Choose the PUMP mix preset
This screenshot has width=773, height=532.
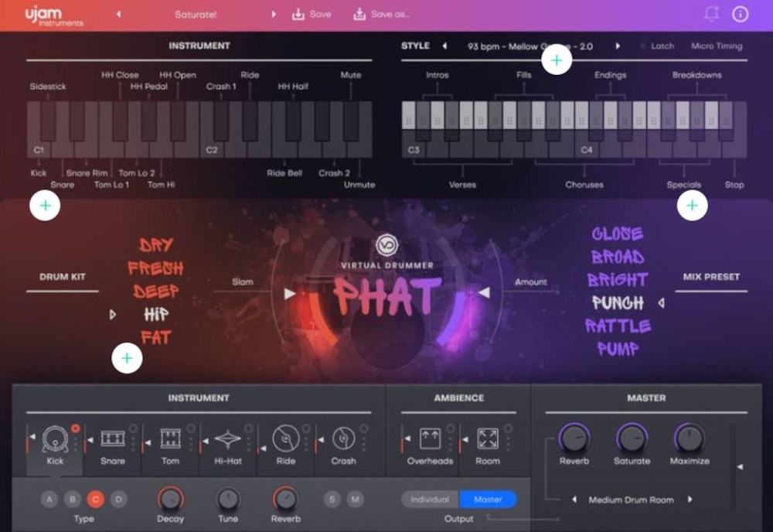pyautogui.click(x=617, y=349)
